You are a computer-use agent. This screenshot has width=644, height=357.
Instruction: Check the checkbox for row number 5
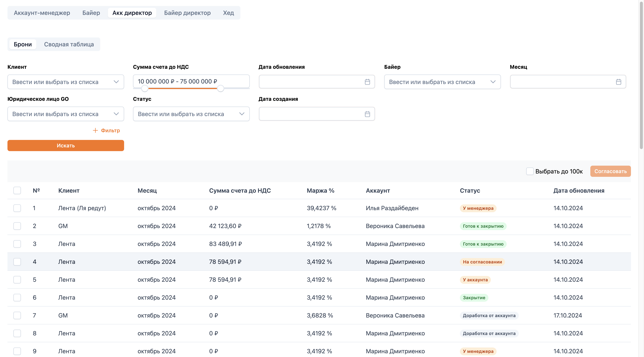coord(17,279)
